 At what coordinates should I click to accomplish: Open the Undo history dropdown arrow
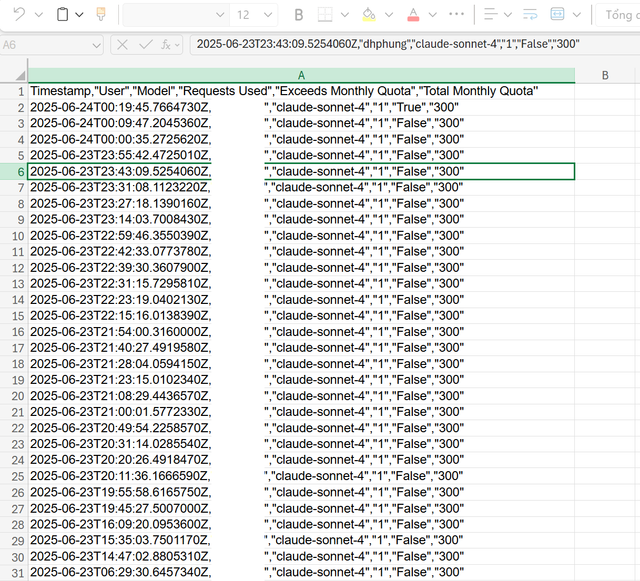pos(39,15)
